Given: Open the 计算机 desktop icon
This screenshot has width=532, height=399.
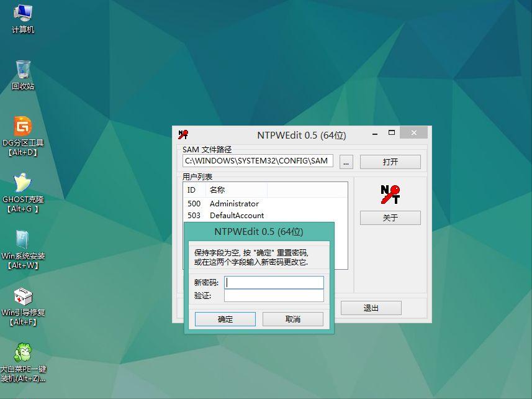Looking at the screenshot, I should click(x=22, y=17).
